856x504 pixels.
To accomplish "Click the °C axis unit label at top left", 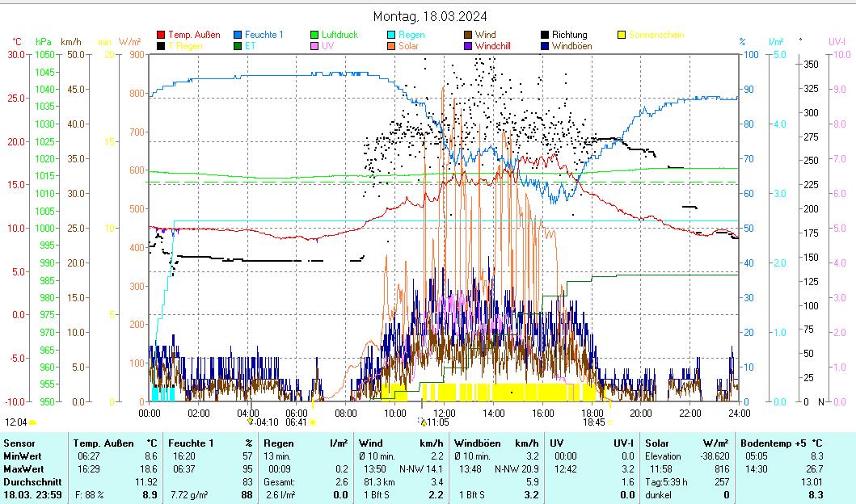I will tap(17, 42).
